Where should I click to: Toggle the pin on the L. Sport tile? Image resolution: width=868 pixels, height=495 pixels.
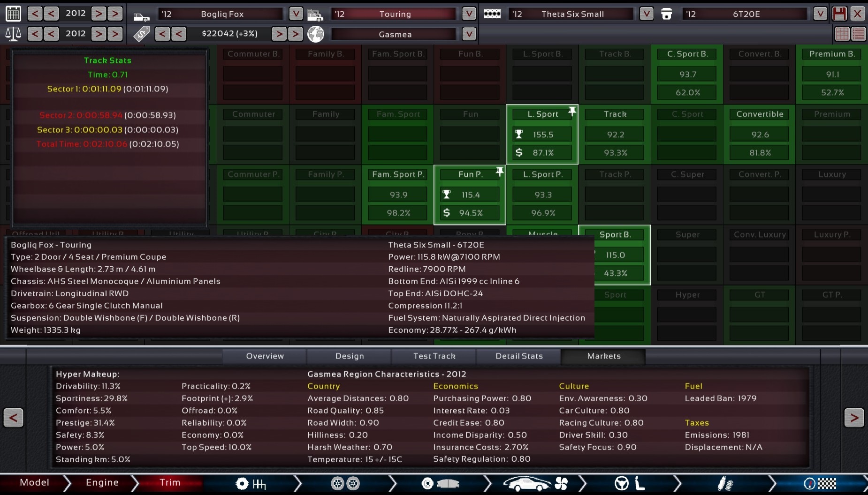[x=572, y=111]
